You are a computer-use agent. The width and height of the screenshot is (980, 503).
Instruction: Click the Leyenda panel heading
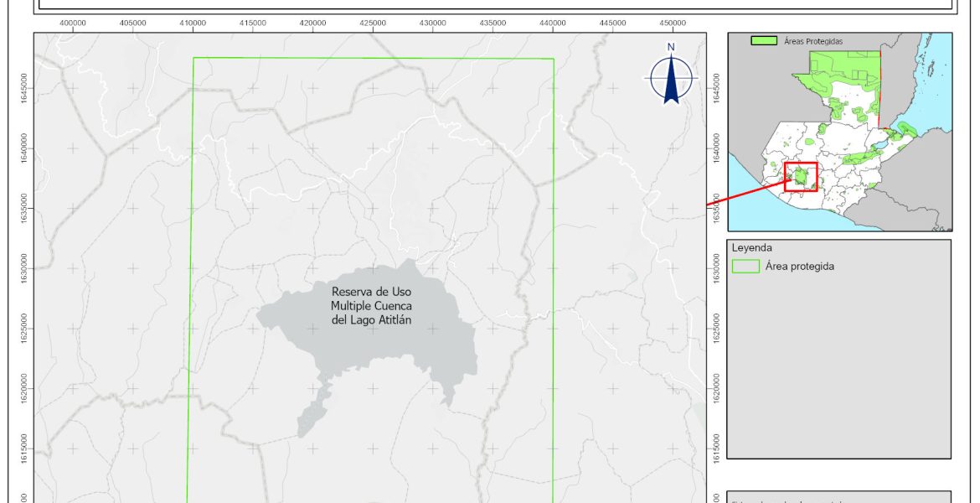[751, 248]
